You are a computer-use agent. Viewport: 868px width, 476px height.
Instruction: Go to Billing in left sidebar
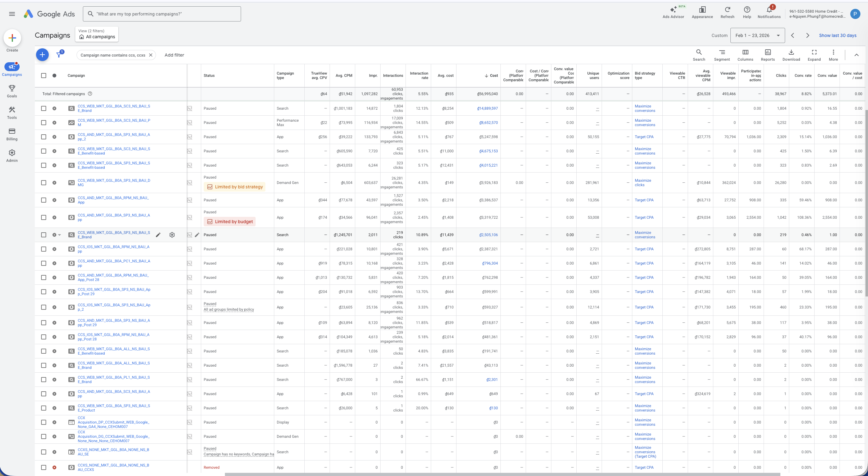coord(12,134)
